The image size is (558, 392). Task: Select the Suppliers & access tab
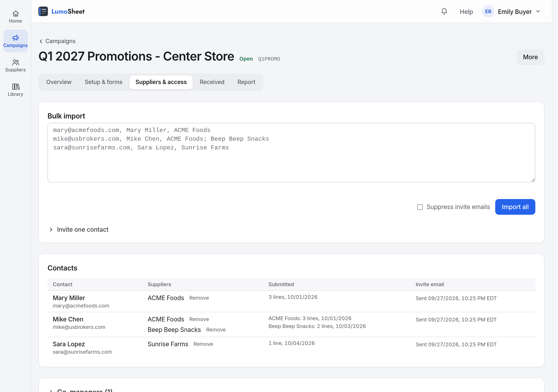[x=161, y=82]
